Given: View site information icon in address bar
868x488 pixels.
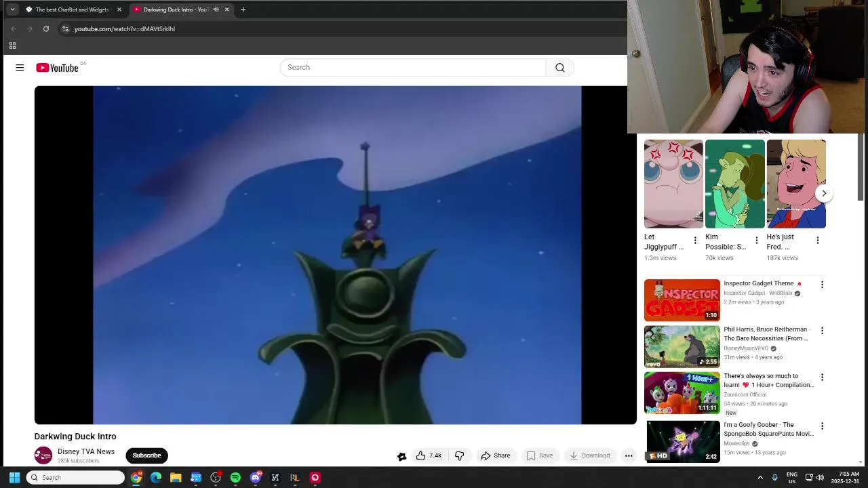Looking at the screenshot, I should click(65, 28).
